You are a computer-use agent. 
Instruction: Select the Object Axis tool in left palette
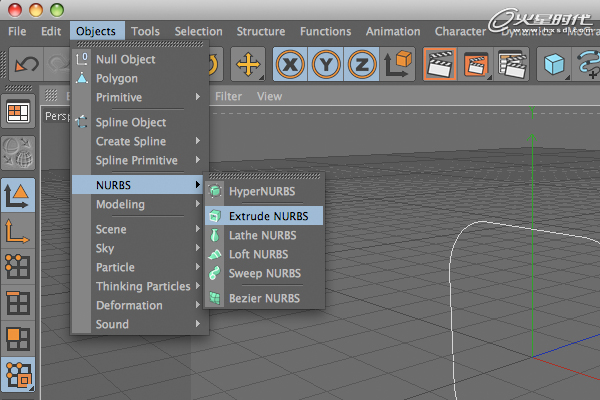[19, 232]
